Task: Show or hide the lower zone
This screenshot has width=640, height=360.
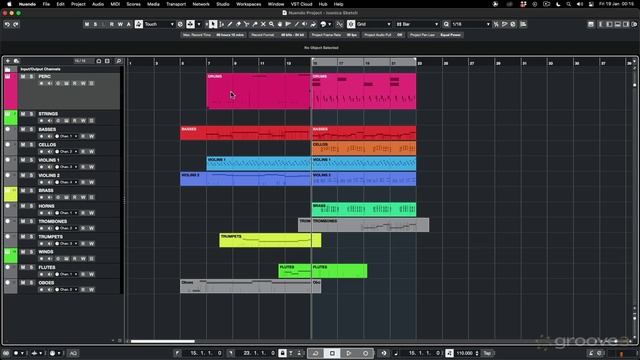Action: coord(618,24)
